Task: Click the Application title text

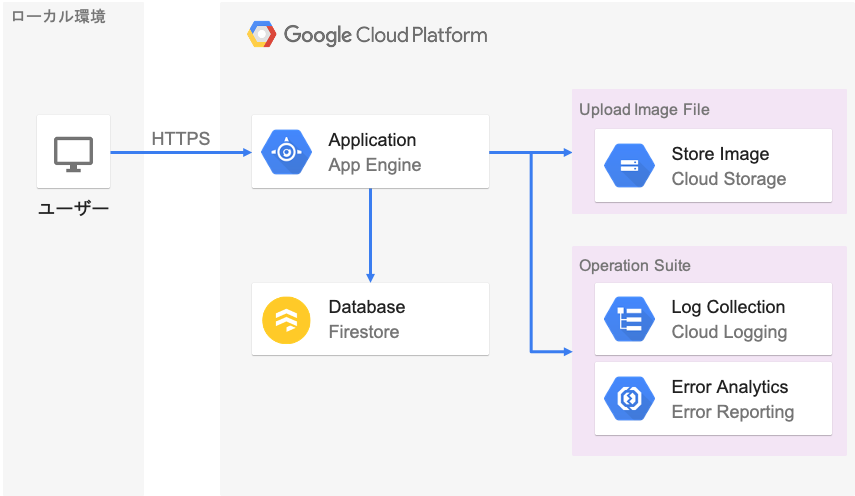Action: (x=372, y=140)
